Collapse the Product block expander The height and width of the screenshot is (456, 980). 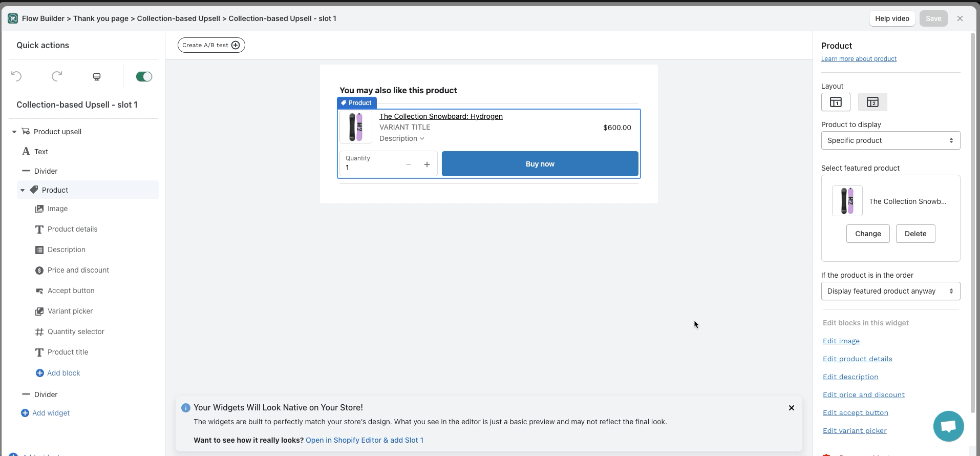tap(23, 190)
